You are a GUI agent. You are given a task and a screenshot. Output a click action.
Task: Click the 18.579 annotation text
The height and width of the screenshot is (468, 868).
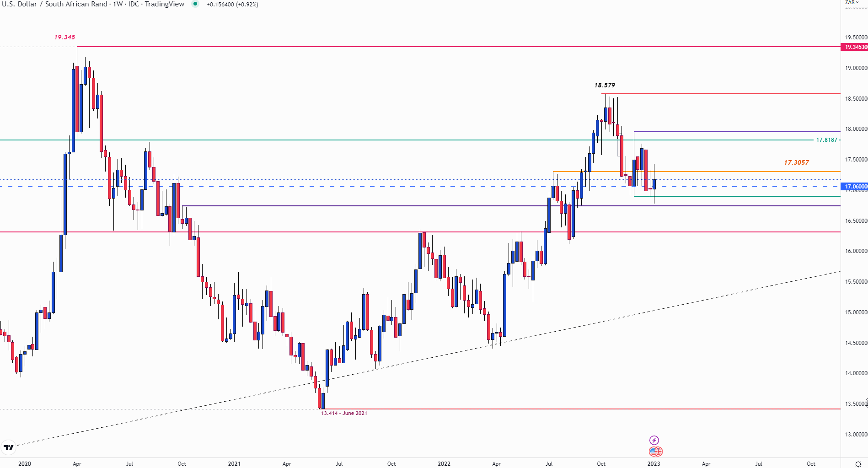pos(605,85)
